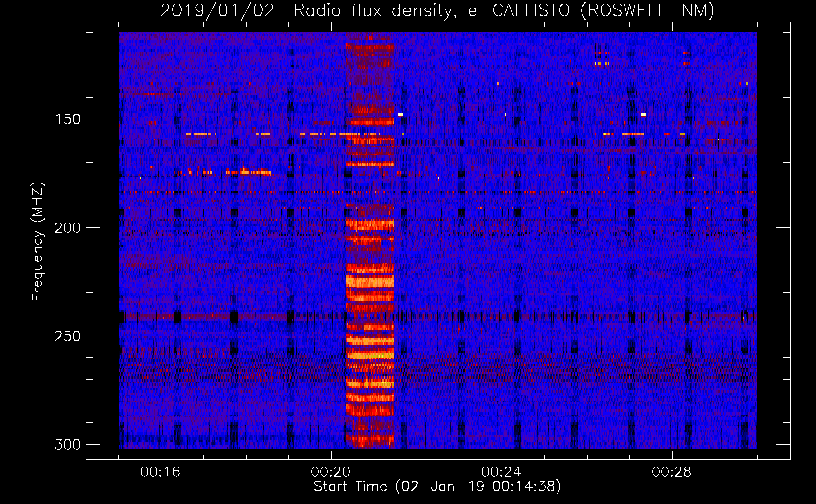
Task: Click the bright radio burst band near 00:21
Action: (370, 241)
